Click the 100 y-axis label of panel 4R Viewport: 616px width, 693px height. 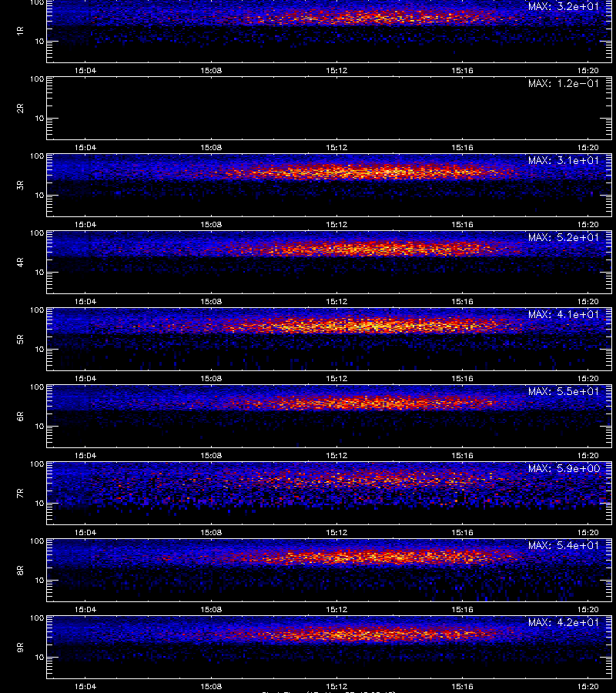click(37, 233)
